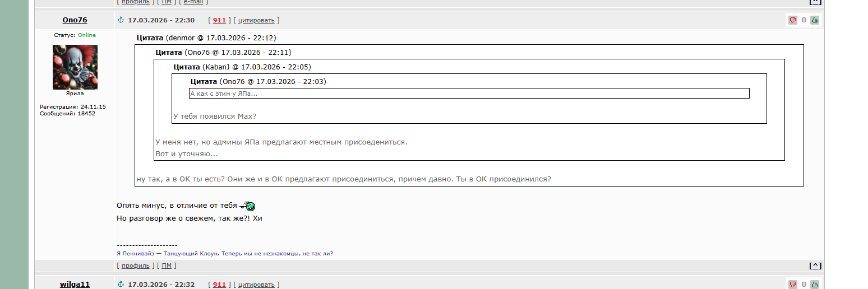Jump to top using Ono76 post's [^] link
The height and width of the screenshot is (289, 868).
pos(815,265)
